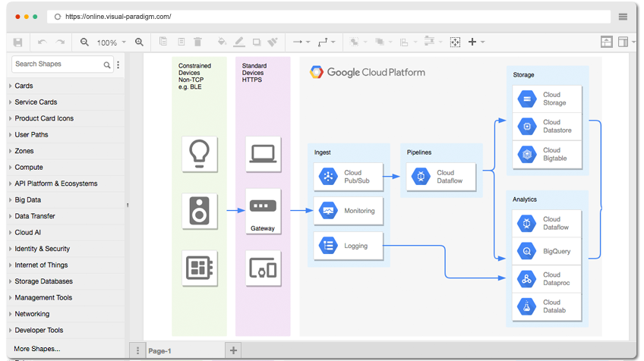
Task: Expand the Cloud AI category
Action: [66, 233]
